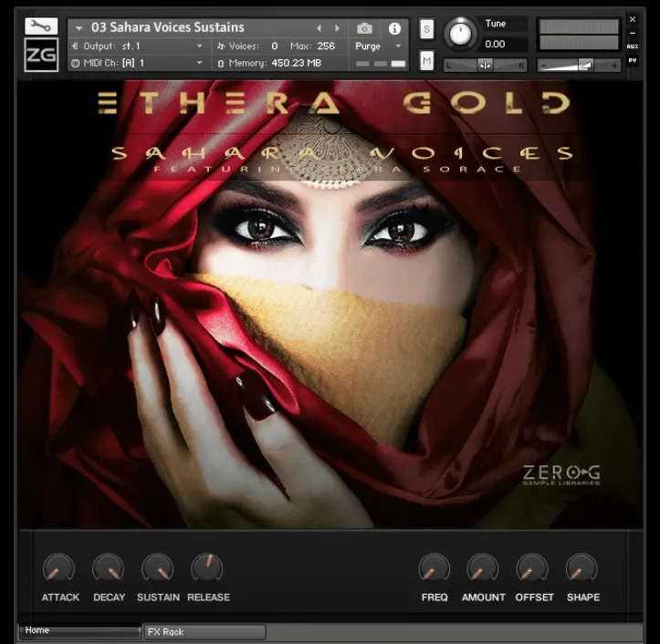Image resolution: width=660 pixels, height=644 pixels.
Task: Click the Shape knob
Action: [x=582, y=568]
